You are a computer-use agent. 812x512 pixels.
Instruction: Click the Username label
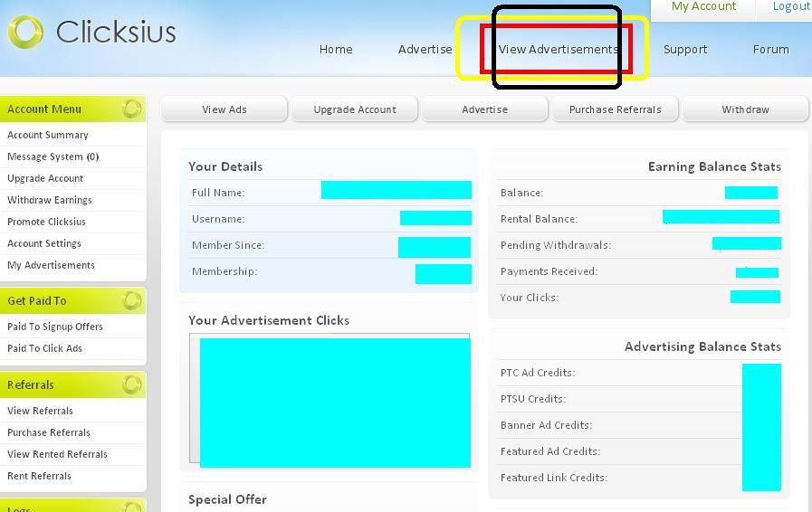pos(218,219)
